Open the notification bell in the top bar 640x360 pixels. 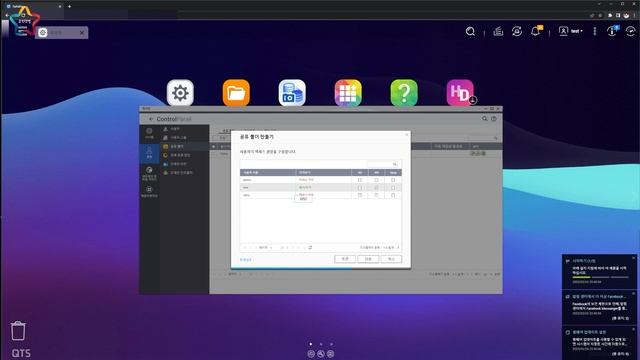coord(536,31)
